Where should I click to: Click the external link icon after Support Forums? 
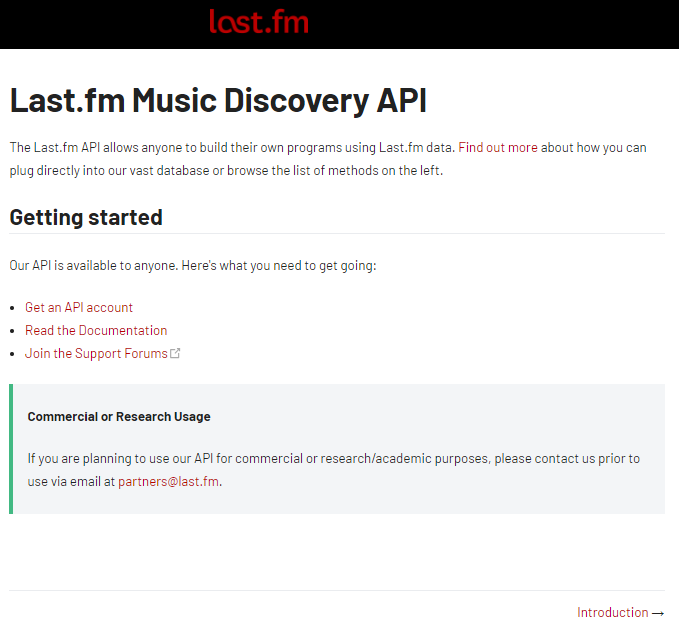click(176, 354)
